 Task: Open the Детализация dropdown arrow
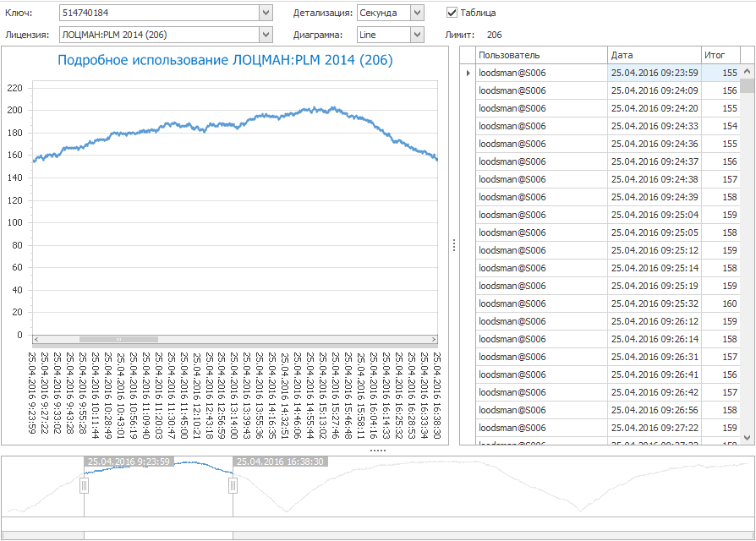416,13
